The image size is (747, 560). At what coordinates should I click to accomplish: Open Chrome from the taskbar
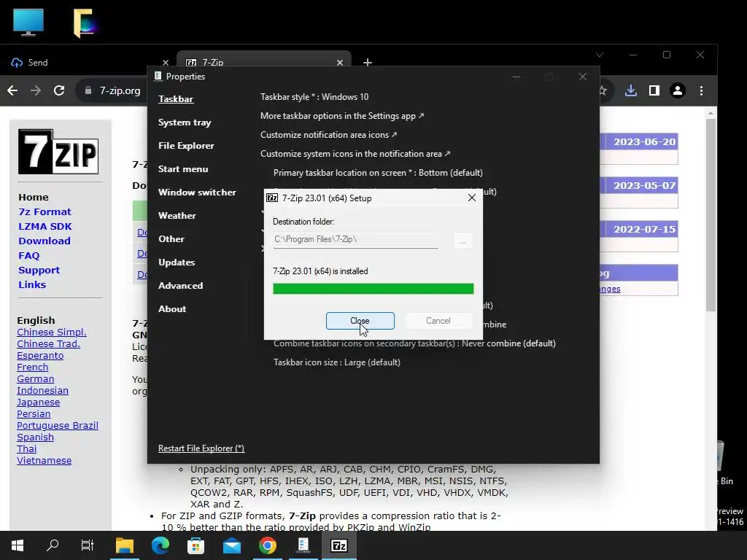tap(267, 545)
